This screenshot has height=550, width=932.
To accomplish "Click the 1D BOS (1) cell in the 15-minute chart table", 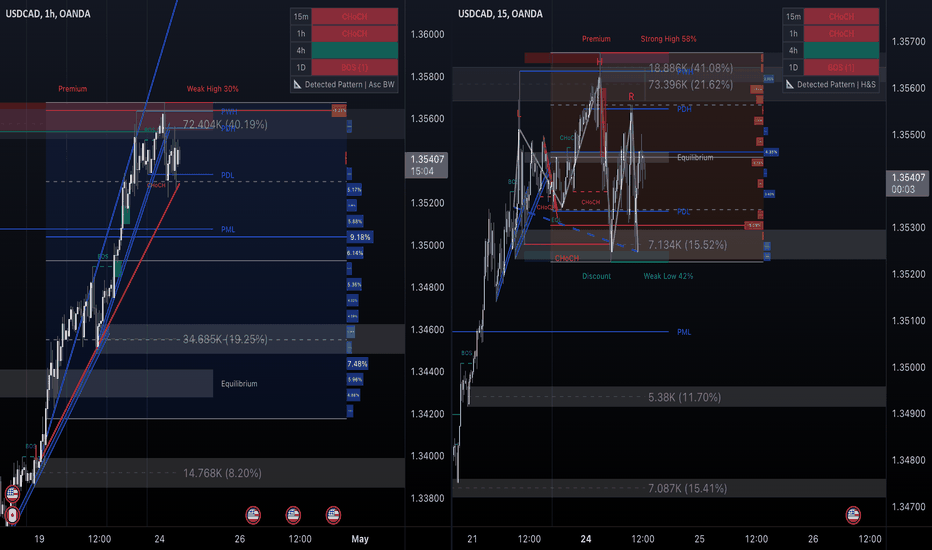I will [841, 67].
